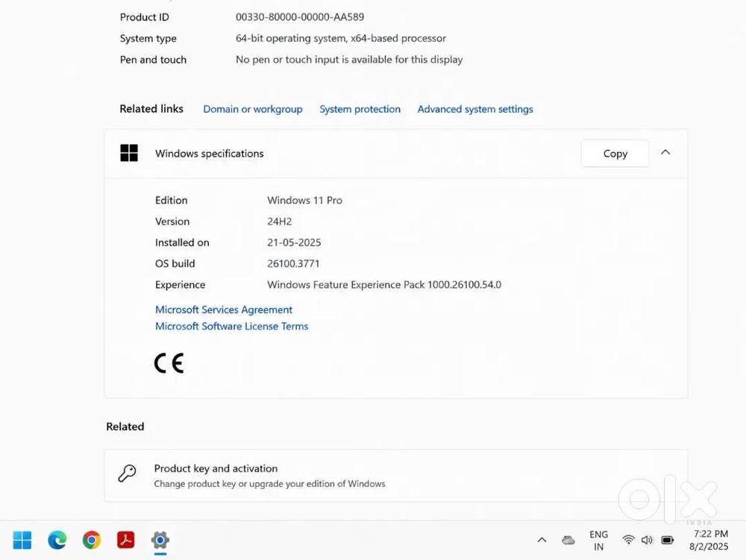Open Microsoft Software License Terms link
Screen dimensions: 746x560
coord(232,327)
